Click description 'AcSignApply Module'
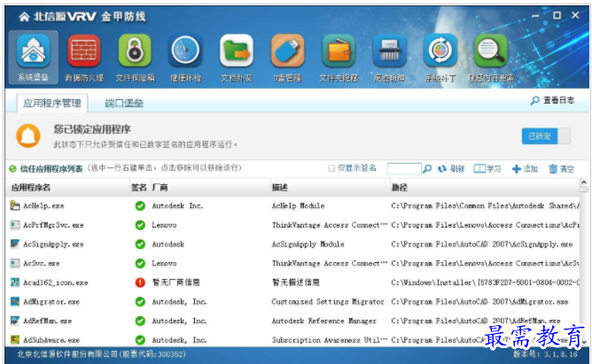 coord(308,244)
